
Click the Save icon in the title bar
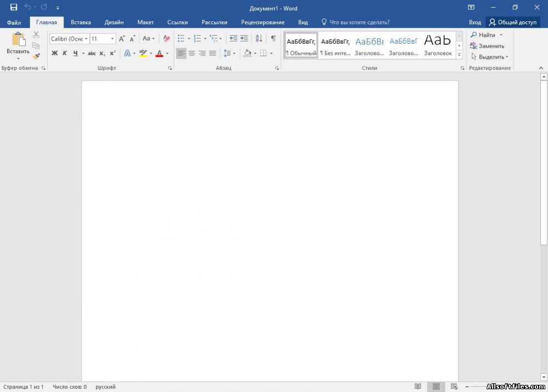coord(14,7)
